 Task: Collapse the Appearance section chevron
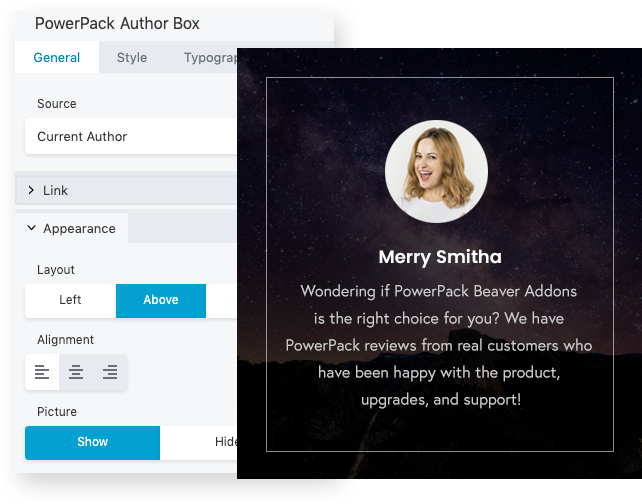pos(32,228)
